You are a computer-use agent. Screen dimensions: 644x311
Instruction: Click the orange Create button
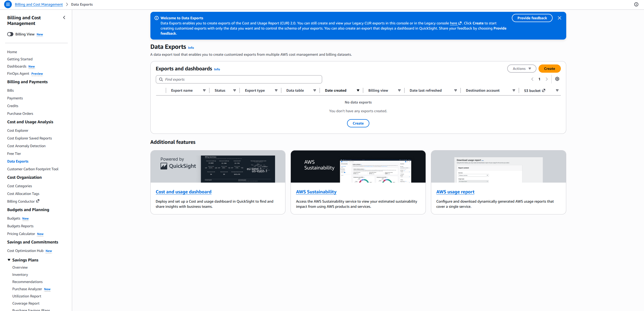point(550,69)
